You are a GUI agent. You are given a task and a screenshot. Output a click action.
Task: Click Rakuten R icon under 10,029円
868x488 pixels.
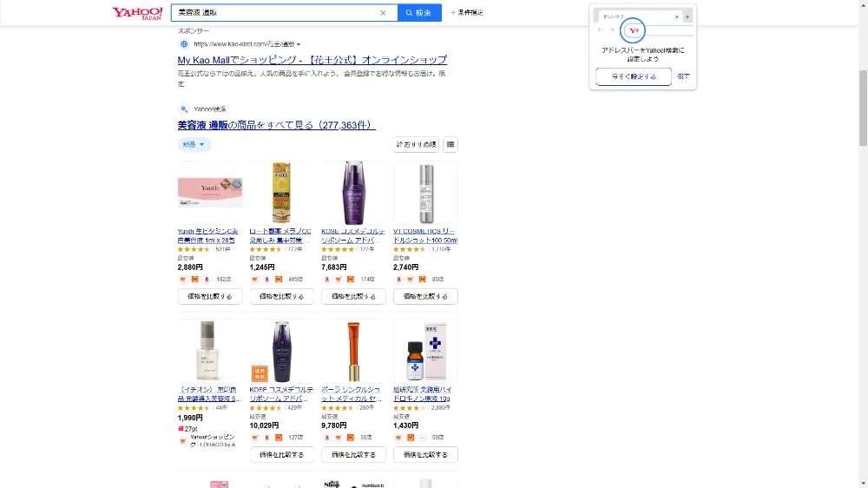266,438
